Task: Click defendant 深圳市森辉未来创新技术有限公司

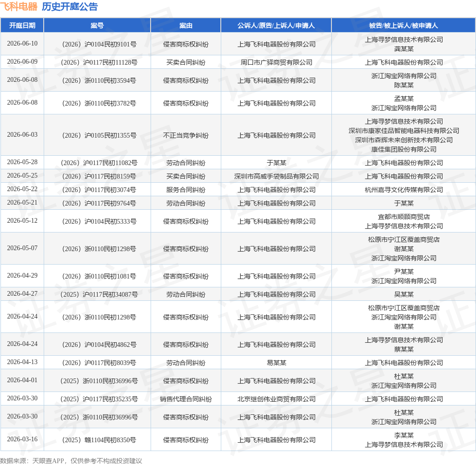Action: coord(404,140)
